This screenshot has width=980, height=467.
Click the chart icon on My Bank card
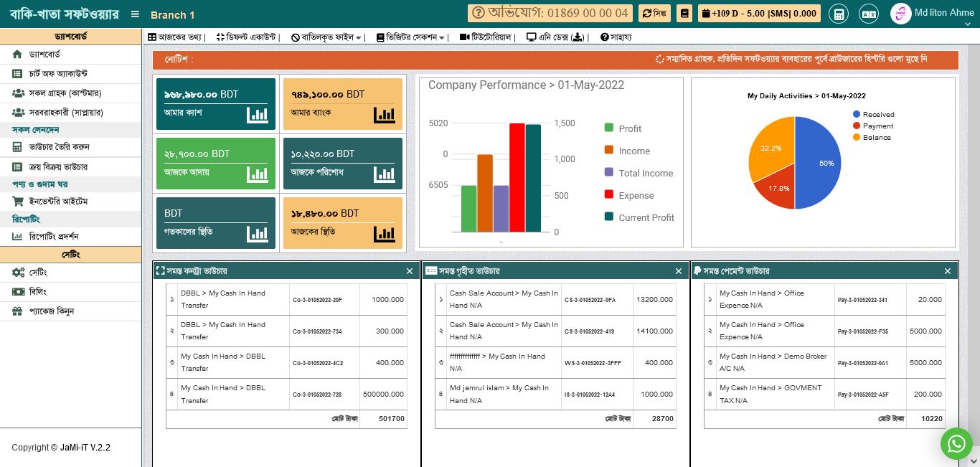pos(384,115)
